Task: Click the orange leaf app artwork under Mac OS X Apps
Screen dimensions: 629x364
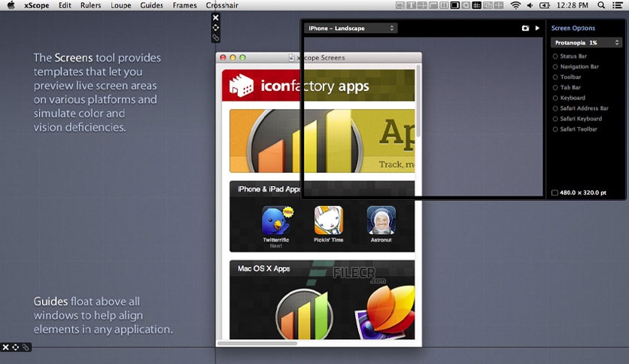Action: pos(387,314)
